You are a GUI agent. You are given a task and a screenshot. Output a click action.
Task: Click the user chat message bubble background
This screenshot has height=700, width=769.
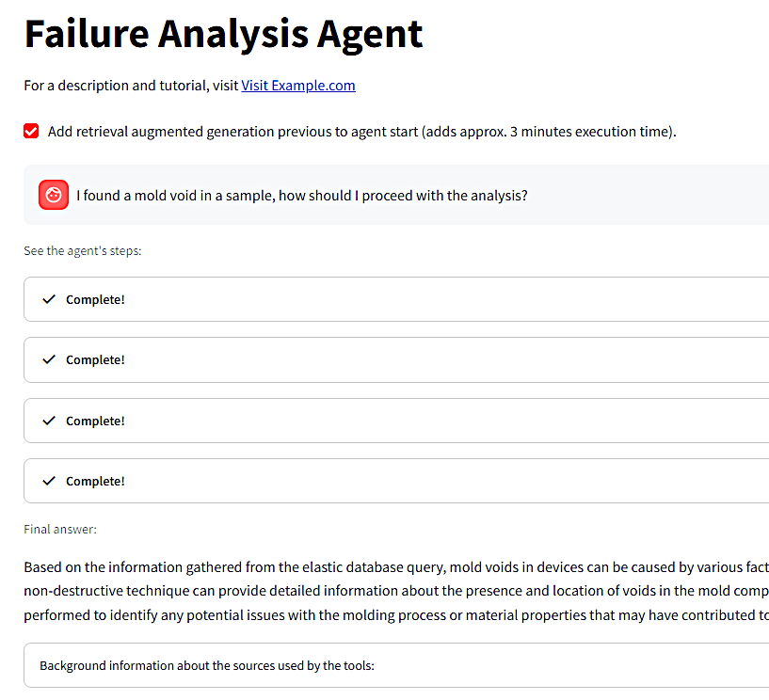(x=649, y=196)
